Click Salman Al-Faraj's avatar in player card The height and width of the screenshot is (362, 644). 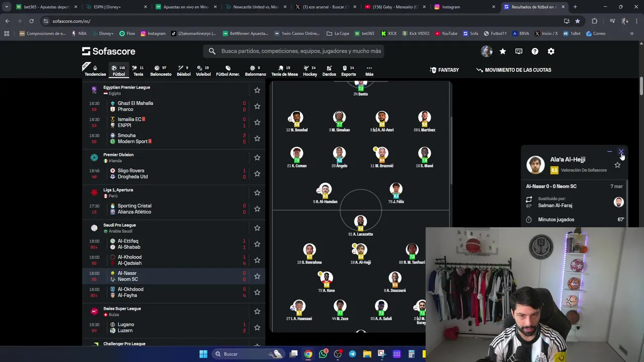(x=618, y=202)
